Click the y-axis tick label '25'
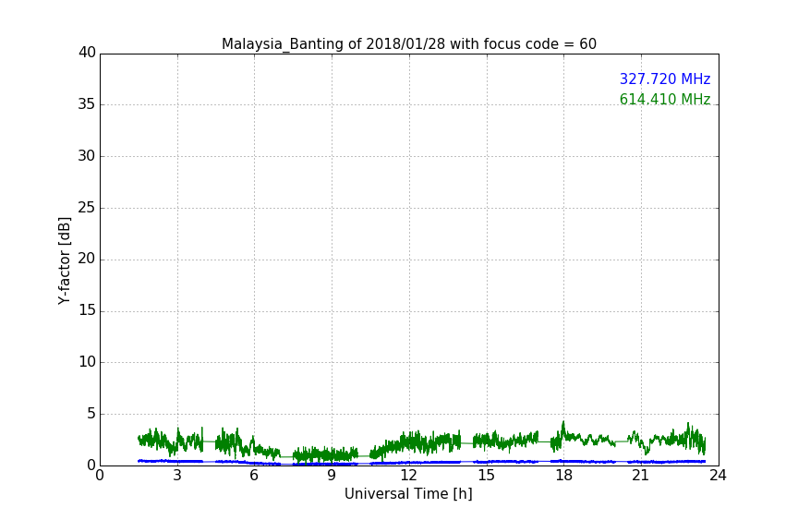 point(87,207)
